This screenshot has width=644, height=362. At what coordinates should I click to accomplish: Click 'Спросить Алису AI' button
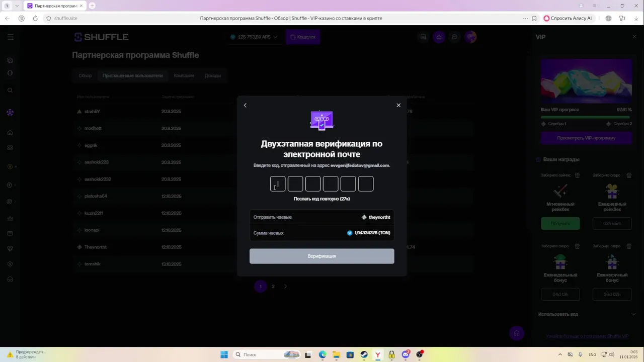tap(568, 18)
